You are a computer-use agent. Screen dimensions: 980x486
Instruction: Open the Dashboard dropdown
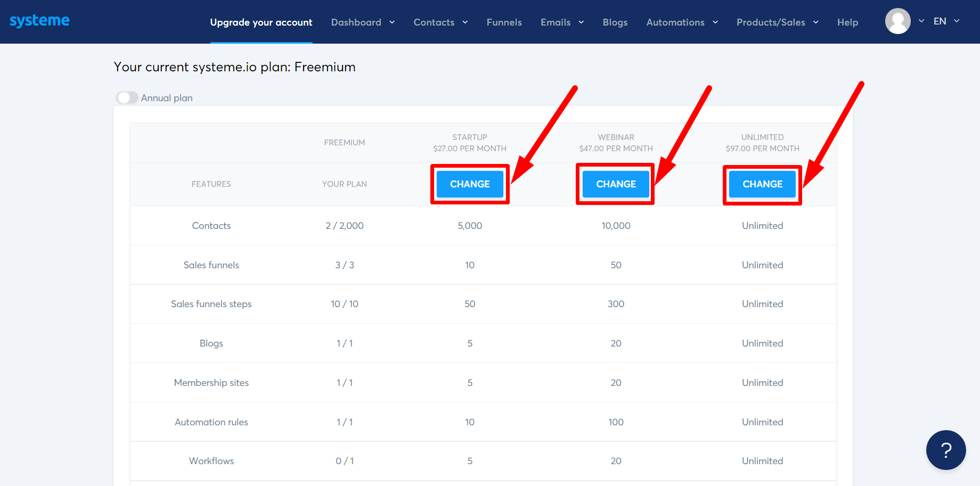(x=392, y=22)
